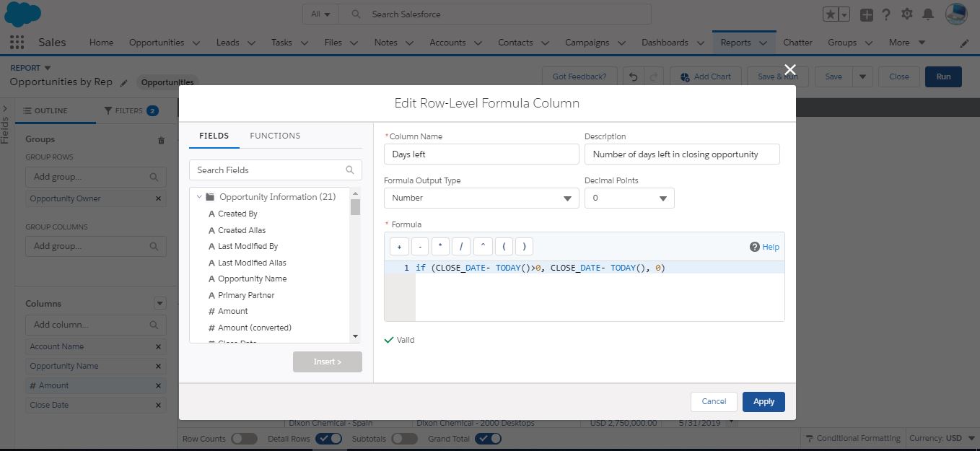Screen dimensions: 980x451
Task: Click the Save & Run button
Action: click(778, 76)
